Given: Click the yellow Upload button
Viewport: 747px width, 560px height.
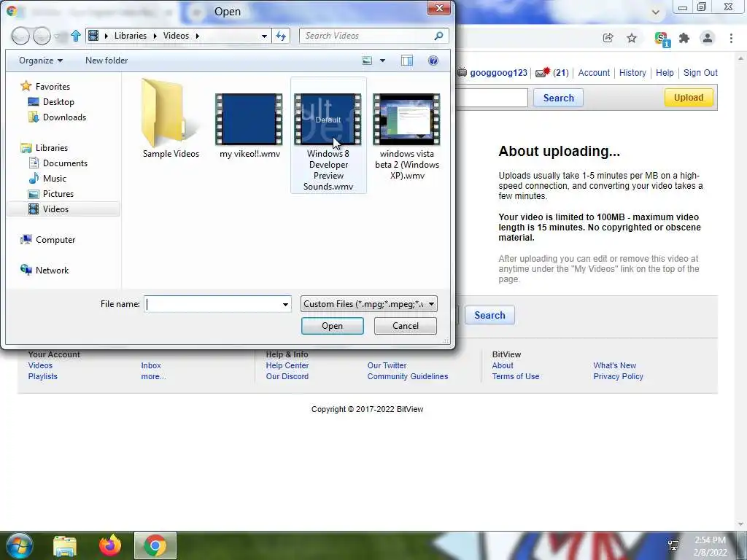Looking at the screenshot, I should [689, 98].
